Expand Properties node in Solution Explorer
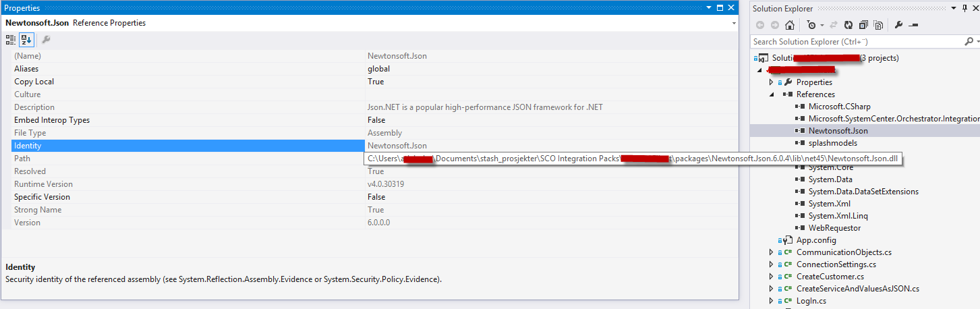Image resolution: width=980 pixels, height=309 pixels. click(772, 82)
